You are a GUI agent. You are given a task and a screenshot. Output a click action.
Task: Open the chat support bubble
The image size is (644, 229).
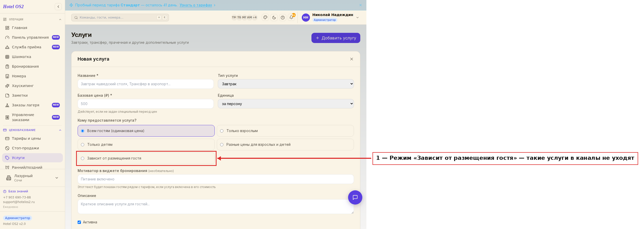[355, 197]
